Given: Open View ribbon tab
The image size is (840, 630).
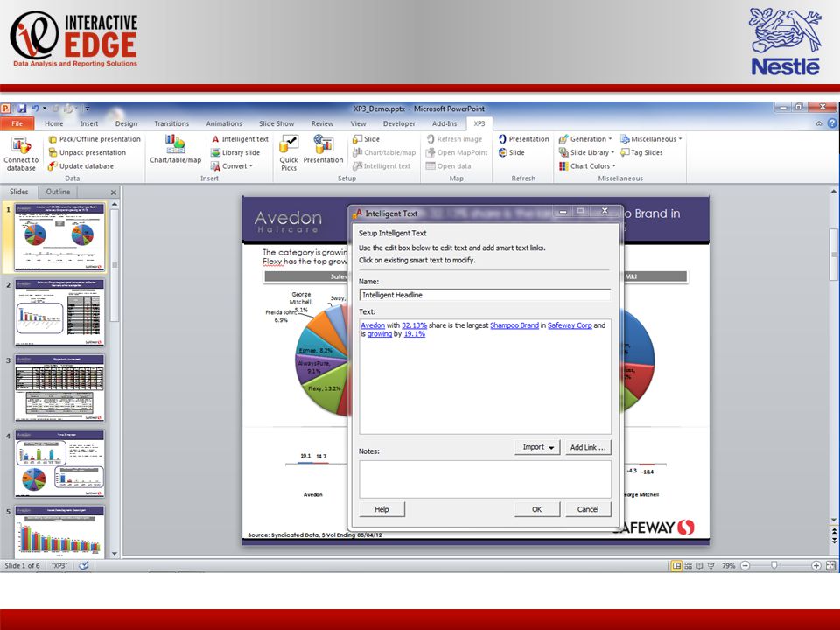Looking at the screenshot, I should 358,123.
